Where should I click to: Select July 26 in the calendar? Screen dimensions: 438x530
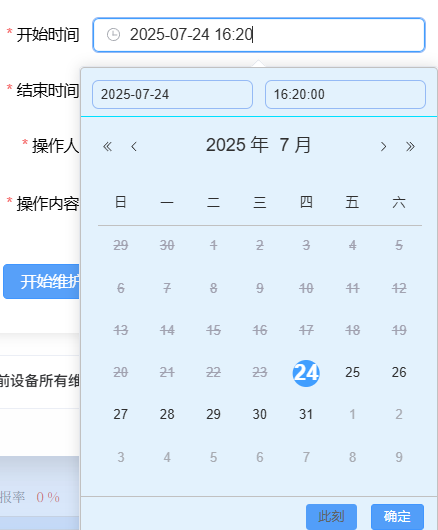399,372
